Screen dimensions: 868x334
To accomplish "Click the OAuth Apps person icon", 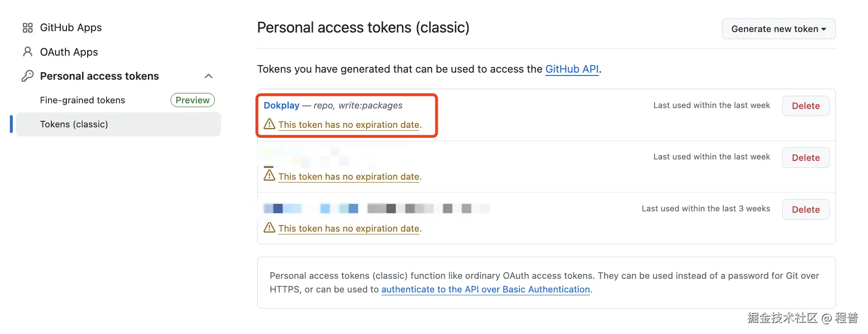I will (27, 52).
